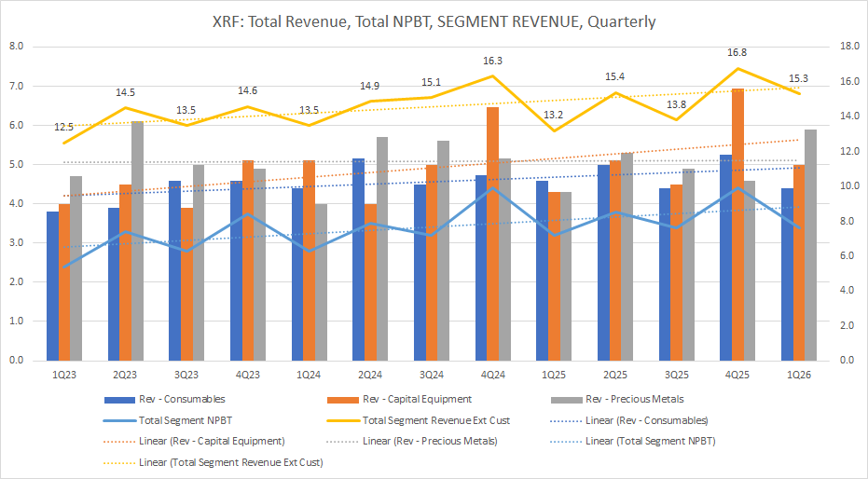Select Linear (Rev - Consumables) trendline legend entry

pyautogui.click(x=644, y=420)
